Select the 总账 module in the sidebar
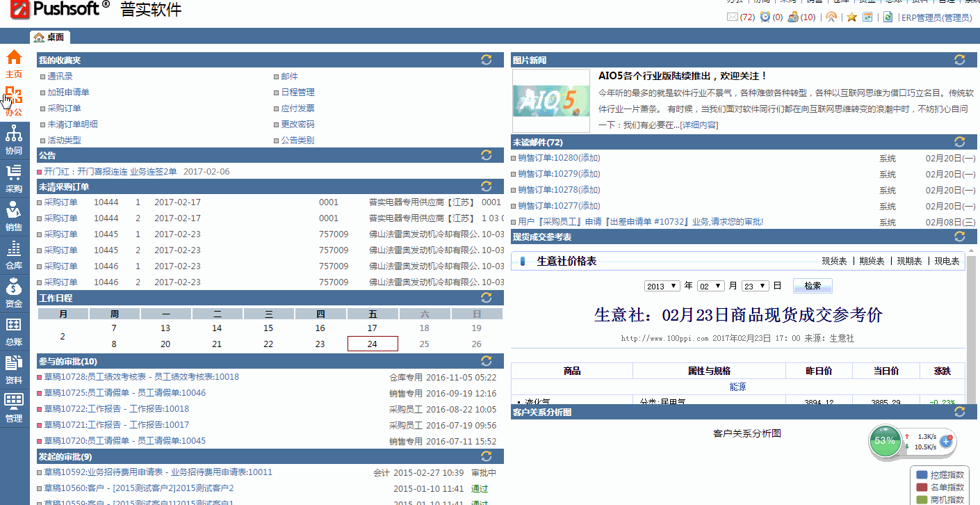 14,329
